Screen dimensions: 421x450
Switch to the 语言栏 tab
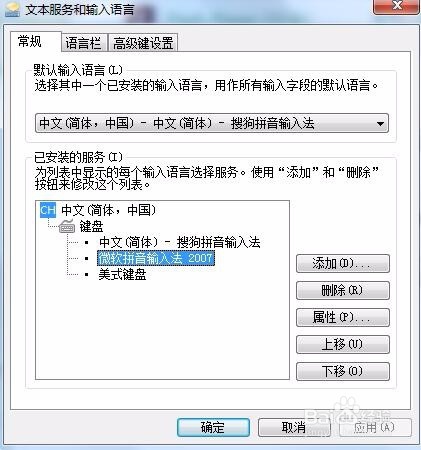pos(84,43)
